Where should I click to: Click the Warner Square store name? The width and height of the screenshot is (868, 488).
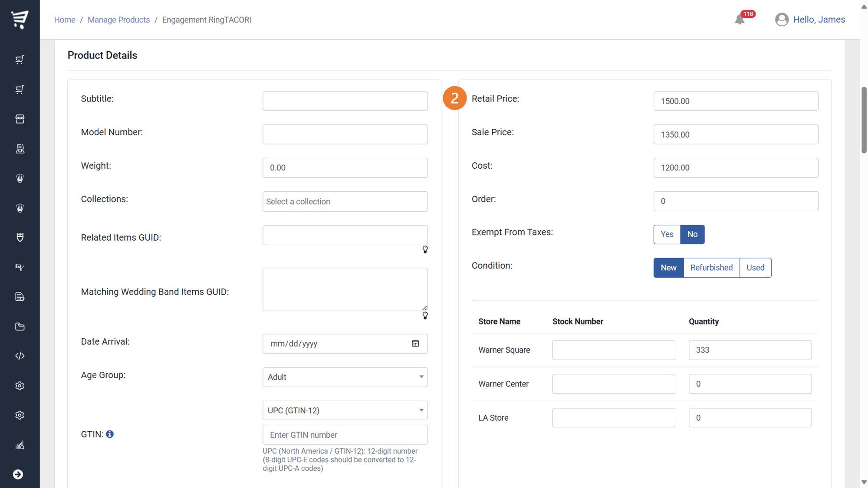(504, 350)
